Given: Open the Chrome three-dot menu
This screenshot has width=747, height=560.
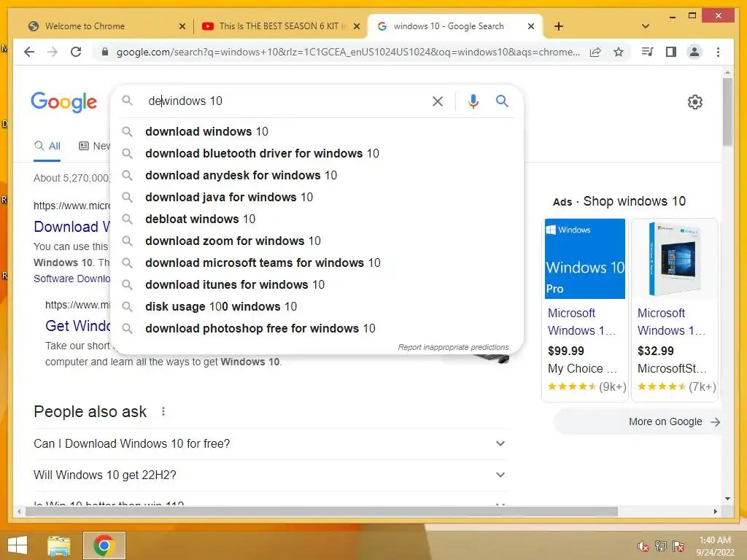Looking at the screenshot, I should (718, 52).
